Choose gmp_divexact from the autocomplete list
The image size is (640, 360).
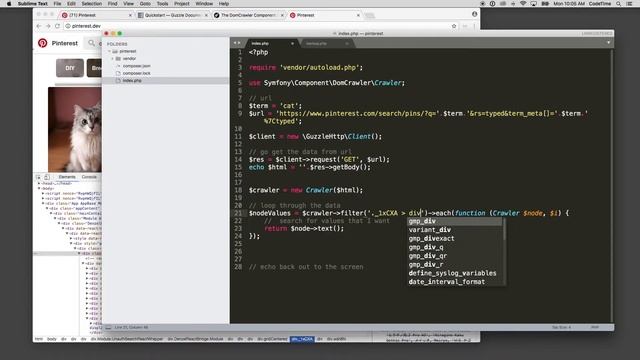(x=454, y=238)
